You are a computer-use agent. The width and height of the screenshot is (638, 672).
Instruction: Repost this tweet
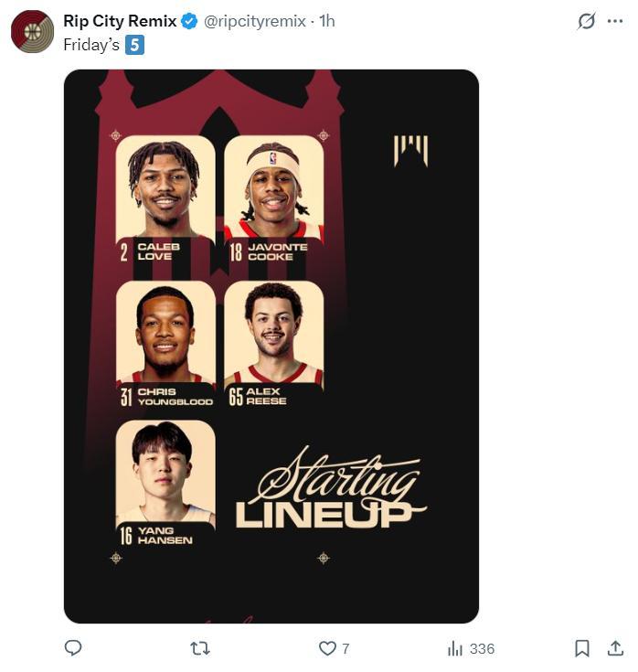click(199, 648)
